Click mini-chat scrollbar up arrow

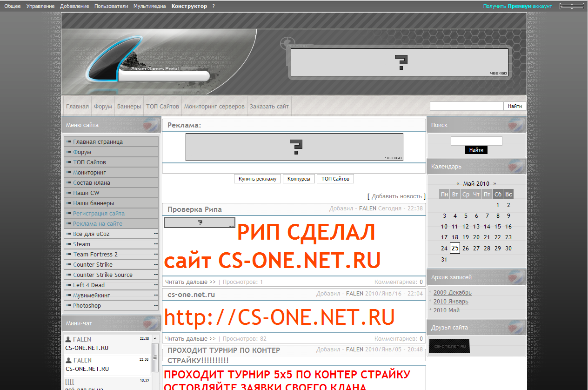pos(155,338)
